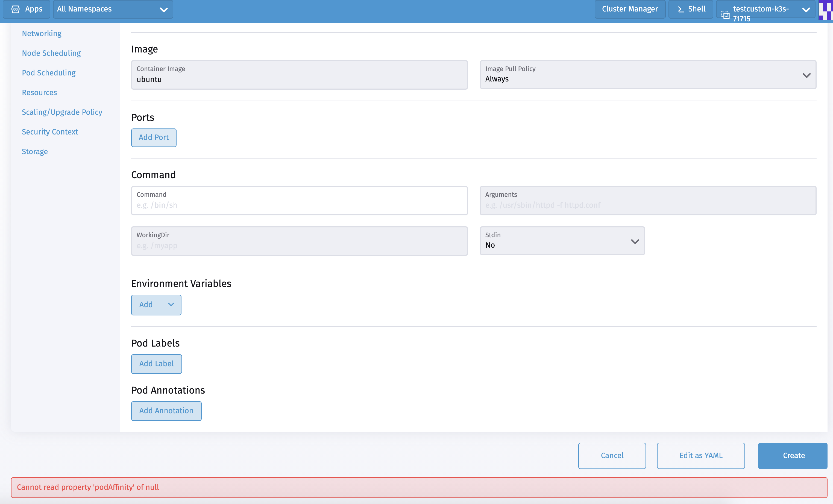Select Networking in the left sidebar
The image size is (833, 504).
click(42, 33)
